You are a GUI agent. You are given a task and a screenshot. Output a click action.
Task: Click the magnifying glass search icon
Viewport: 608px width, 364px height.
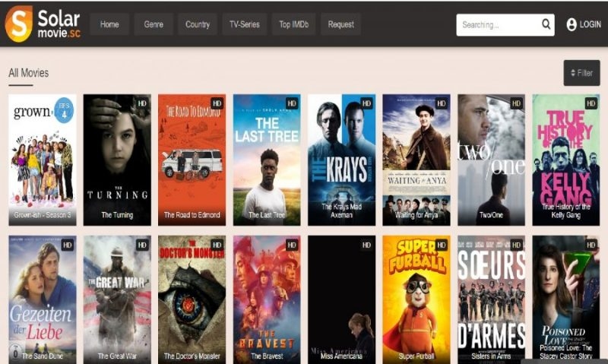(546, 24)
